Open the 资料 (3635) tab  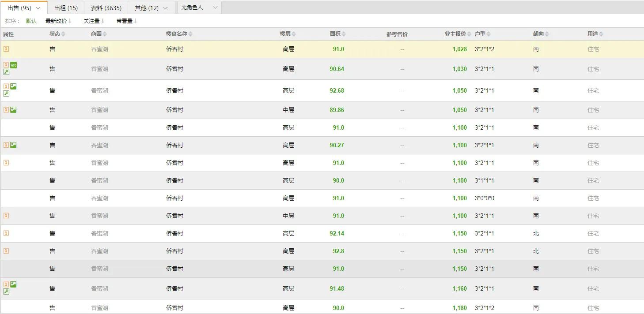coord(106,7)
